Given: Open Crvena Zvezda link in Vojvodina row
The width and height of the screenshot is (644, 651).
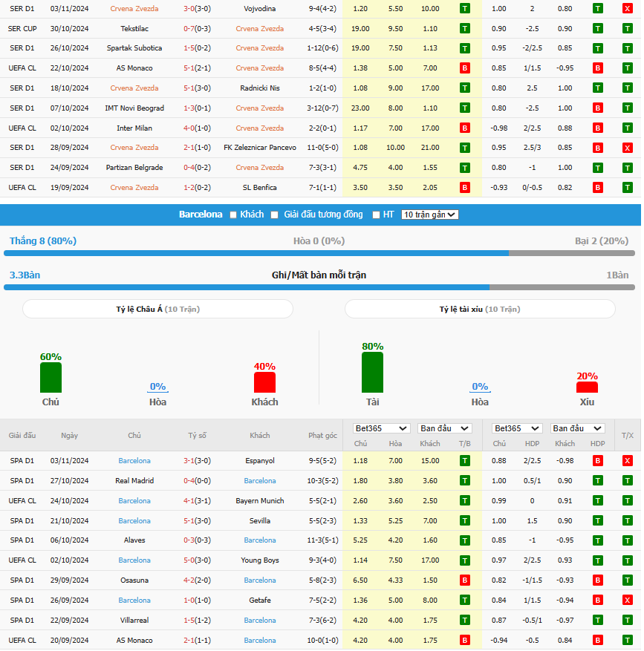Looking at the screenshot, I should 134,9.
